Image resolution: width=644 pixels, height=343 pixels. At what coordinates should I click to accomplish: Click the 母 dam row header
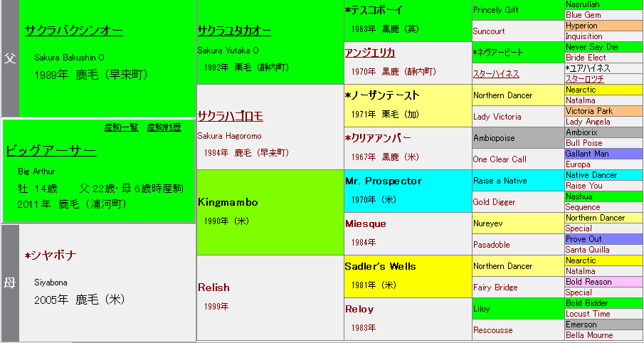coord(9,283)
